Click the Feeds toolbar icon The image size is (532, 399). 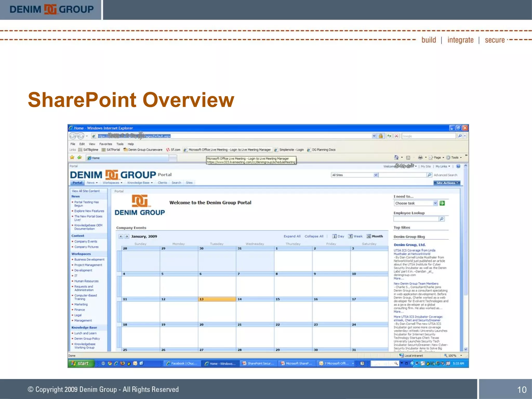408,157
